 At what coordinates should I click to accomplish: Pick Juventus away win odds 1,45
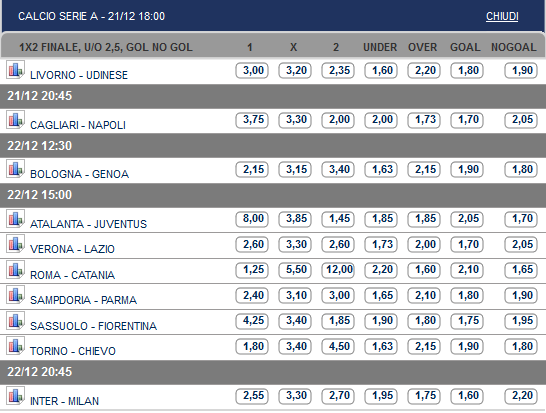(338, 219)
